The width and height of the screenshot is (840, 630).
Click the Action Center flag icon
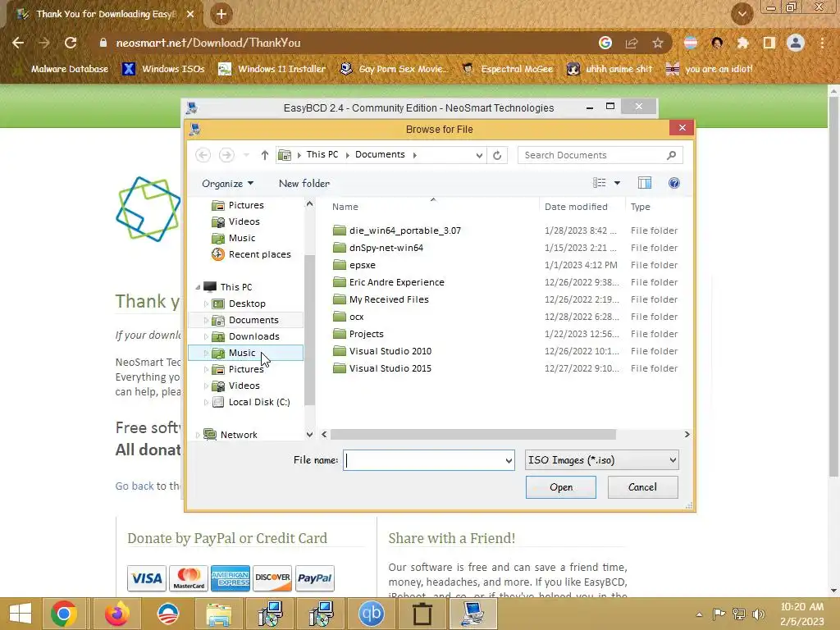(x=719, y=614)
